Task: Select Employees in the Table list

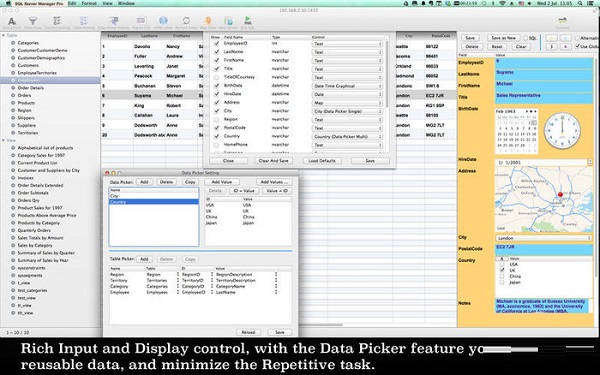Action: coord(50,80)
